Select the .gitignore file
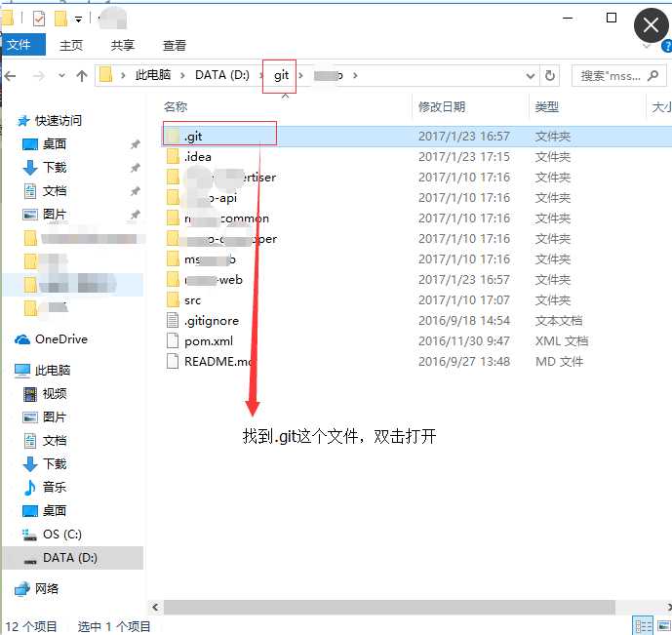 point(212,321)
